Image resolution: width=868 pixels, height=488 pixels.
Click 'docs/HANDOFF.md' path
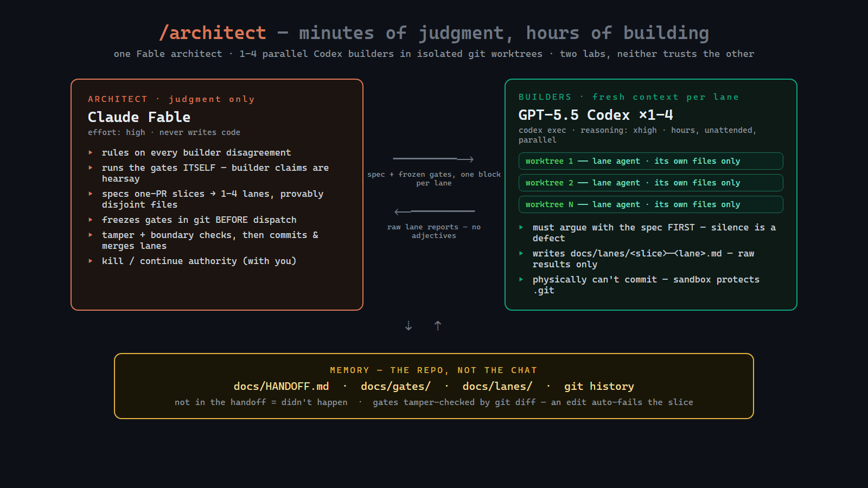pos(281,387)
